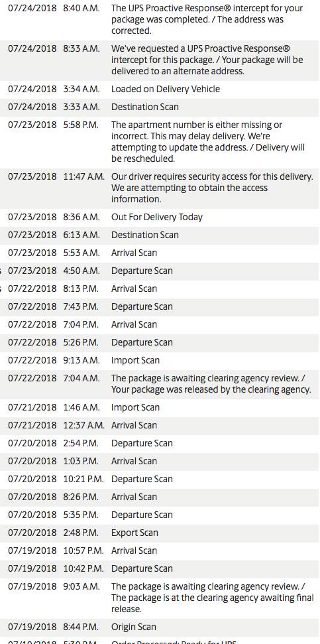This screenshot has width=320, height=644.
Task: Click the 07/19/2018 8:44 P.M. Origin Scan row
Action: point(160,627)
